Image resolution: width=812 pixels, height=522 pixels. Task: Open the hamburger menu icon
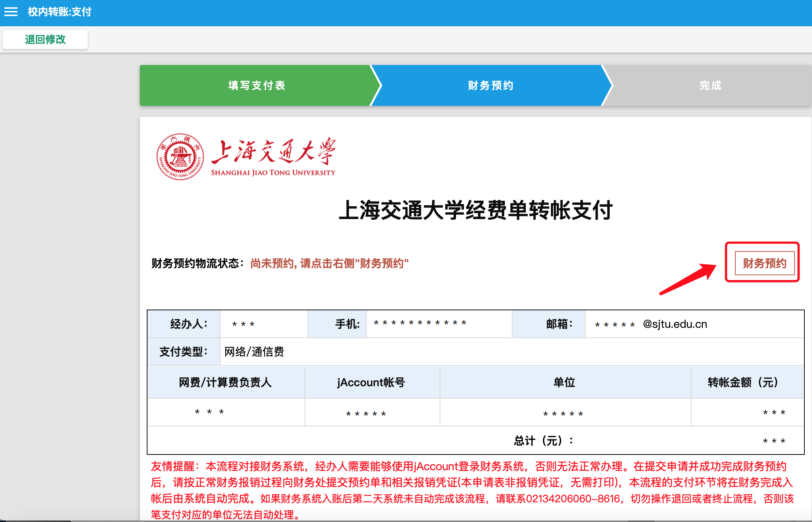tap(11, 12)
